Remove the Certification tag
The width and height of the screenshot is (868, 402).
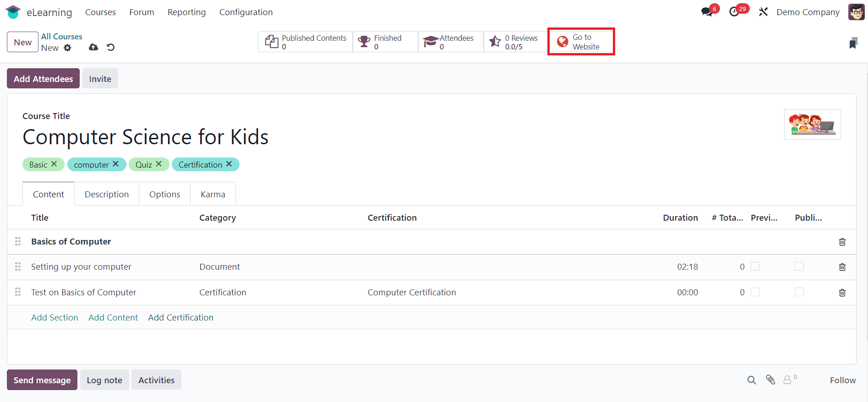coord(229,164)
